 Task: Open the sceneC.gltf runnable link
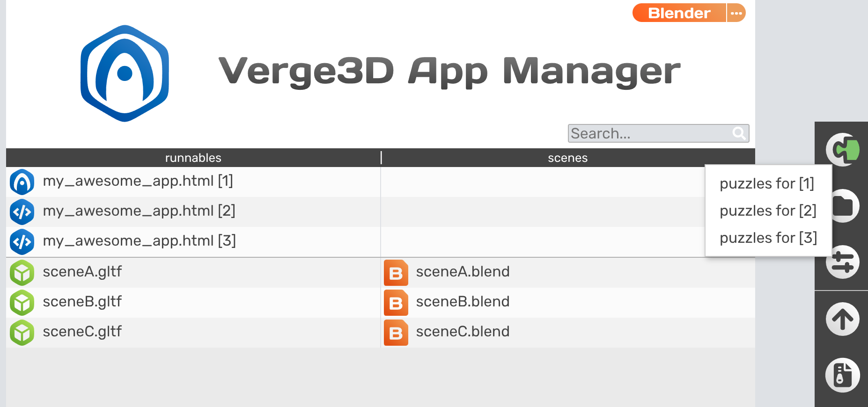pos(82,331)
